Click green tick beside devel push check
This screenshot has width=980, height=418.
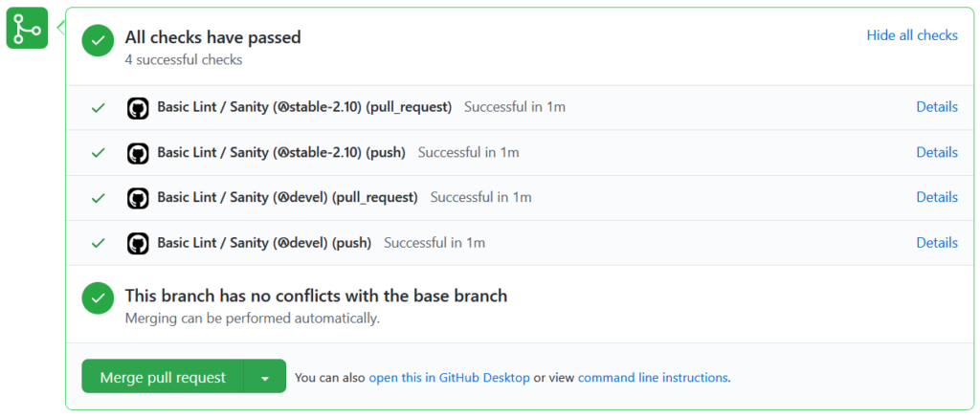tap(98, 243)
